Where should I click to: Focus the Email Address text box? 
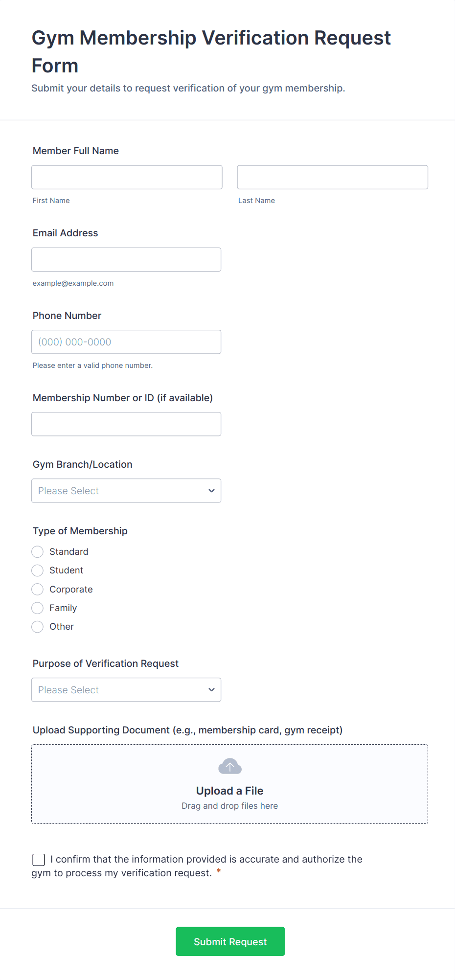pos(126,259)
